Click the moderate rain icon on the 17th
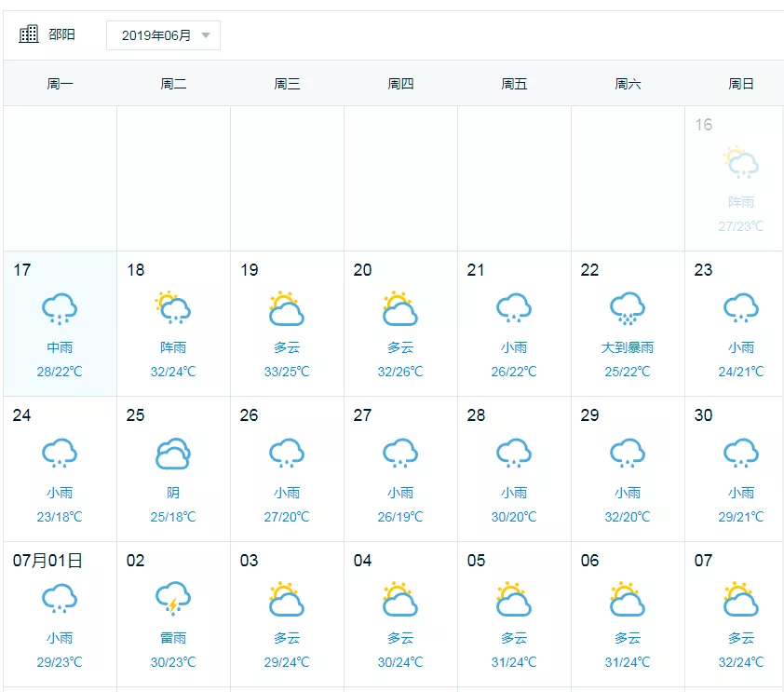The image size is (784, 692). (x=60, y=308)
